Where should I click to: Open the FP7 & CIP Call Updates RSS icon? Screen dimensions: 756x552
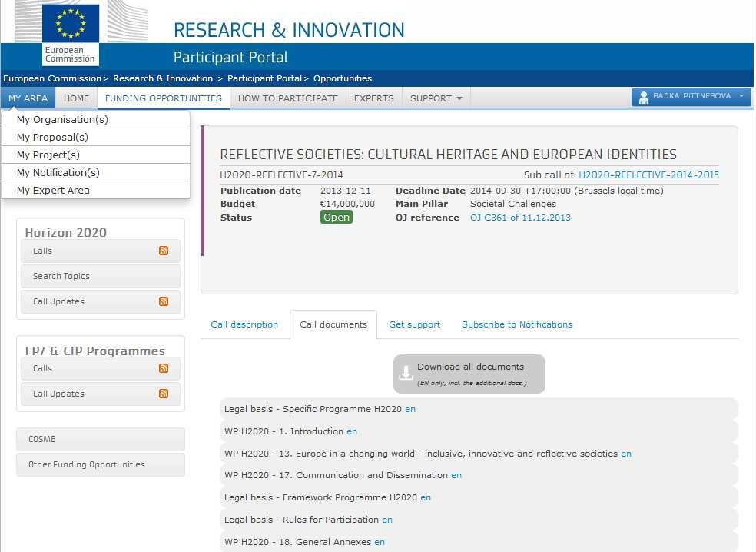pyautogui.click(x=164, y=394)
